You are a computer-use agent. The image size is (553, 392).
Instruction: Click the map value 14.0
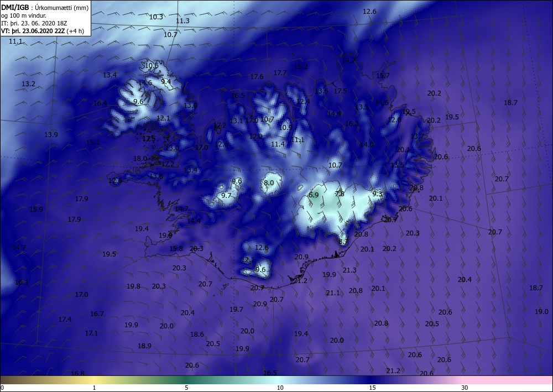click(x=367, y=144)
